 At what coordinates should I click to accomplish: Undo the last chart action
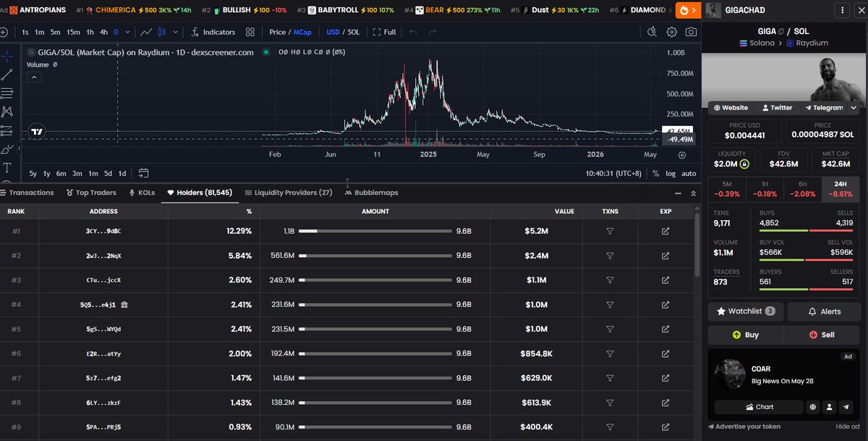(413, 32)
